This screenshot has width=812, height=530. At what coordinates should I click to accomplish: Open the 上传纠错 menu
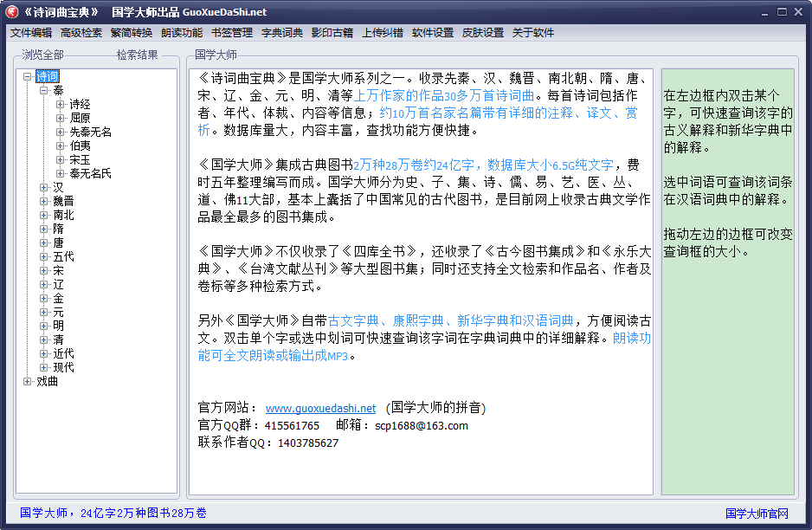coord(383,33)
